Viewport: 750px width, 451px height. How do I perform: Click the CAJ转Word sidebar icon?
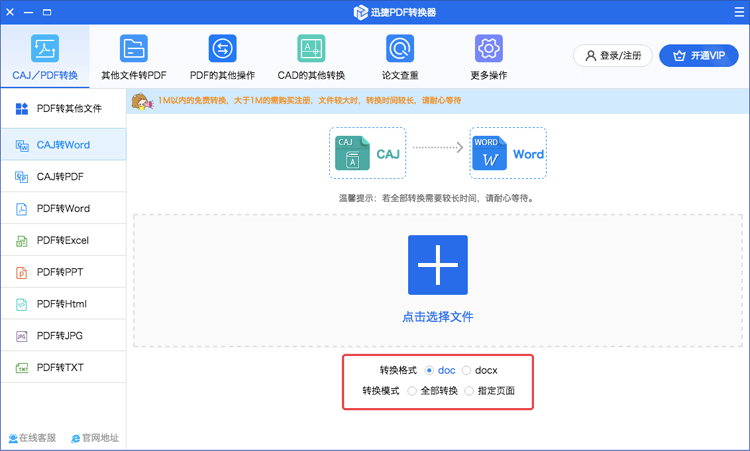tap(22, 145)
